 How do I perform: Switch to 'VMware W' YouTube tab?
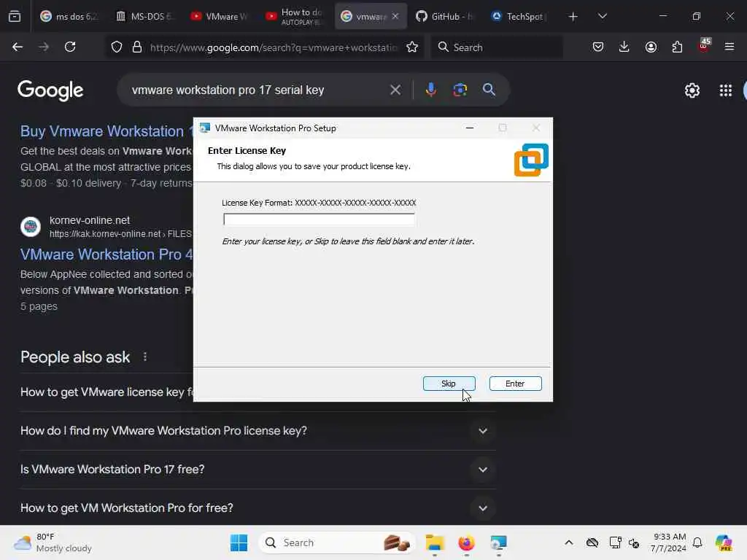[220, 16]
